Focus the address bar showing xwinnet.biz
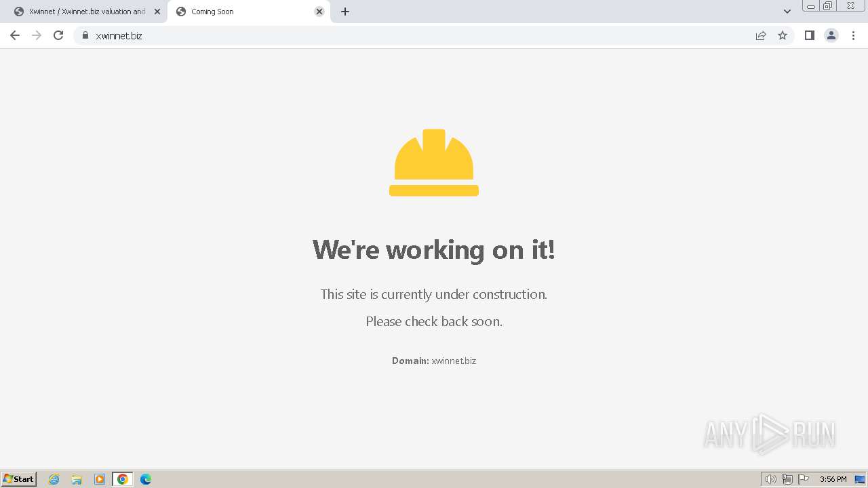Image resolution: width=868 pixels, height=488 pixels. point(414,35)
